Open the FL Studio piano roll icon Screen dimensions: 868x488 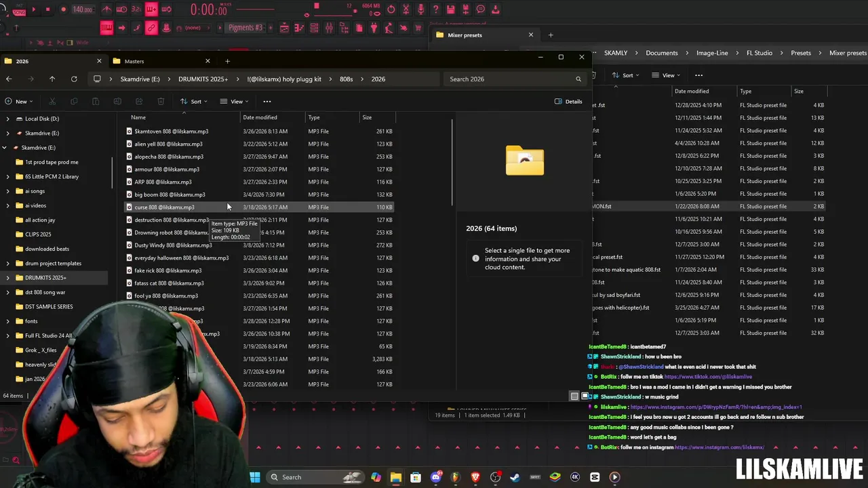click(299, 28)
